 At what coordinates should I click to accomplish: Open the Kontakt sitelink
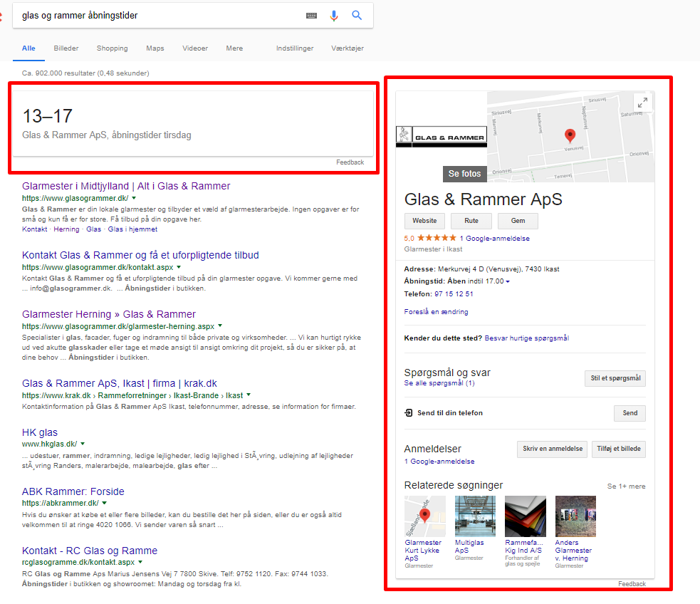pyautogui.click(x=34, y=229)
